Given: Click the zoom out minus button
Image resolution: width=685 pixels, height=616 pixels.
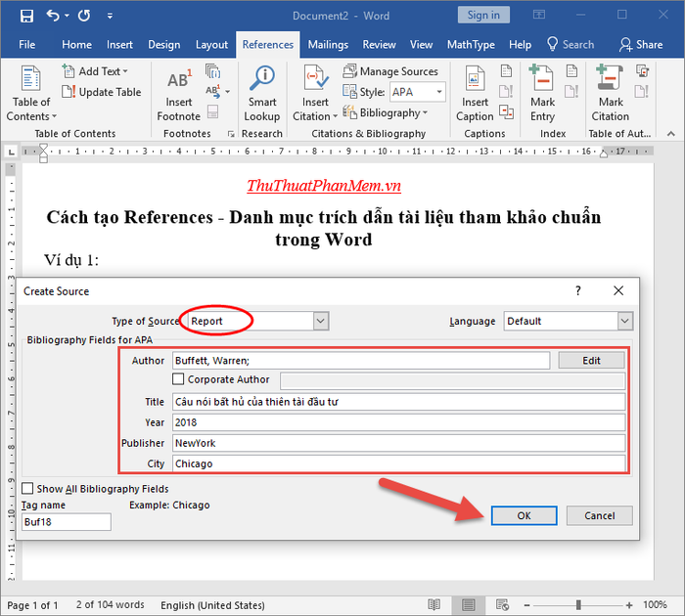Looking at the screenshot, I should (526, 605).
